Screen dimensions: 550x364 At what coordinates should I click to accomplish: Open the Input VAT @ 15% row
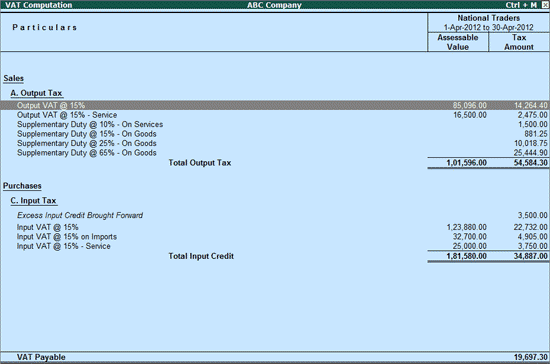275,227
